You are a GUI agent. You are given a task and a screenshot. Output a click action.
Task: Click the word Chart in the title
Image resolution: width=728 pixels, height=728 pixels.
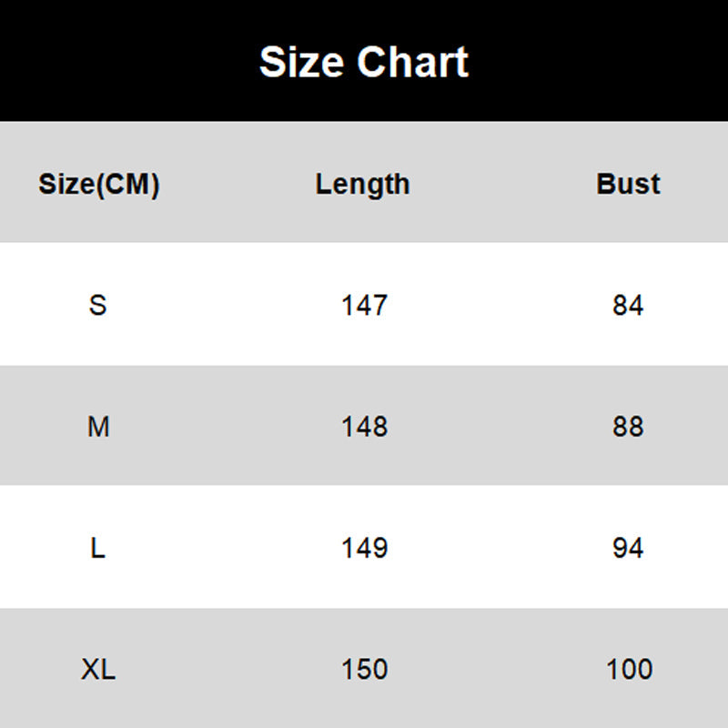[x=412, y=62]
